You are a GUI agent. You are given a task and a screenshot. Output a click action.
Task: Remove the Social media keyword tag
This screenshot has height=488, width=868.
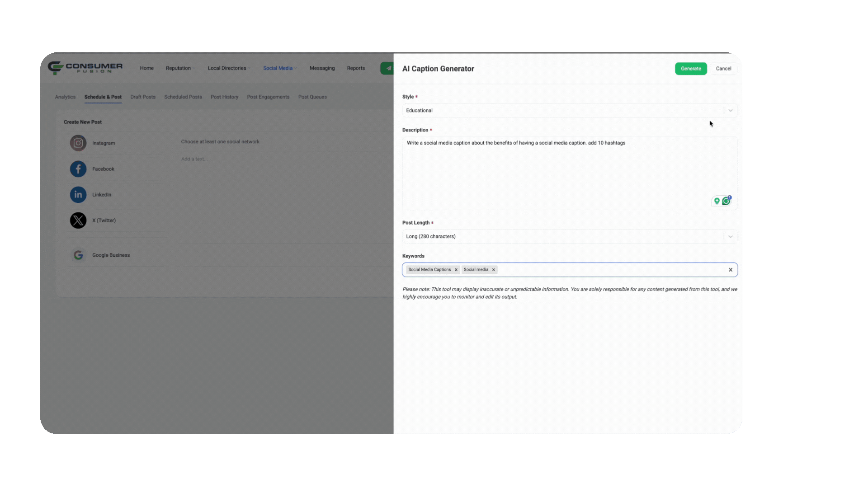(x=494, y=269)
